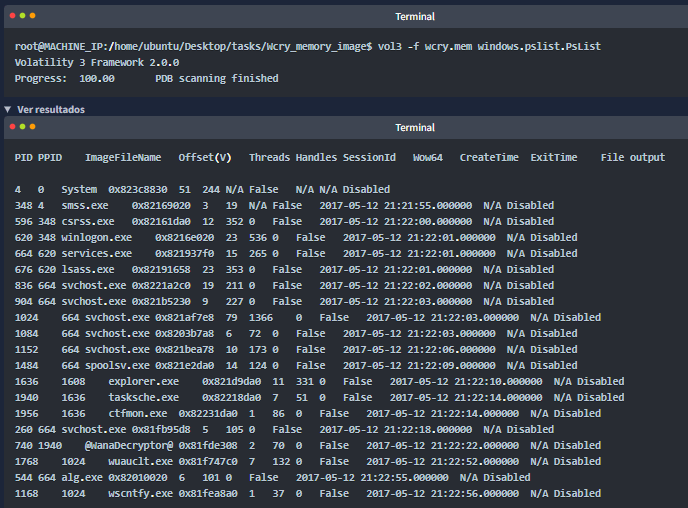Viewport: 688px width, 508px height.
Task: Click the lsass.exe process name
Action: click(x=88, y=270)
